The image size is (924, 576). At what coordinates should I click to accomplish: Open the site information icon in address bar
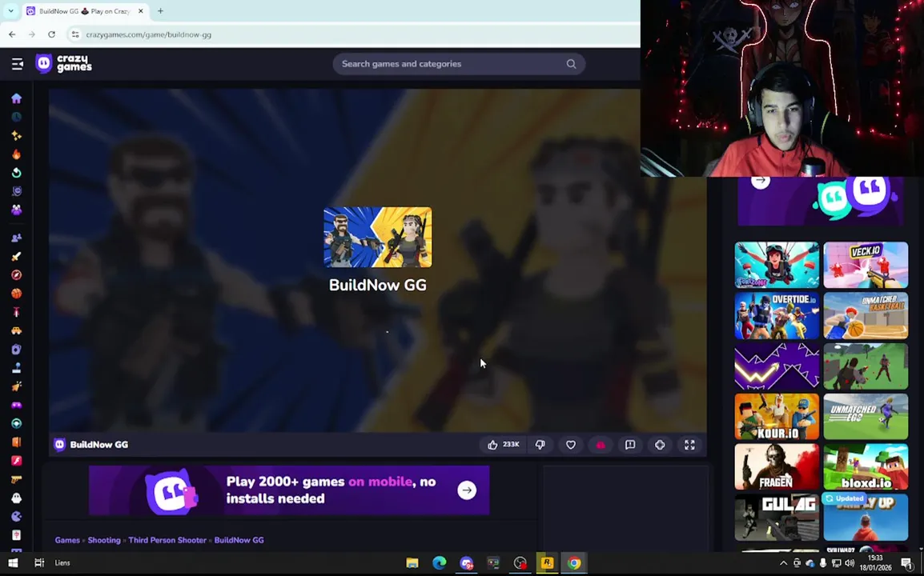74,34
